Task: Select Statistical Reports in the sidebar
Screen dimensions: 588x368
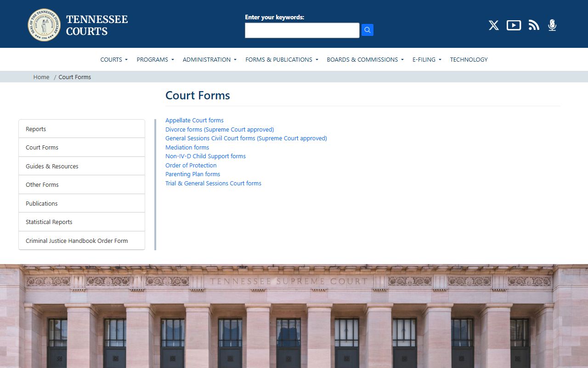Action: [82, 222]
